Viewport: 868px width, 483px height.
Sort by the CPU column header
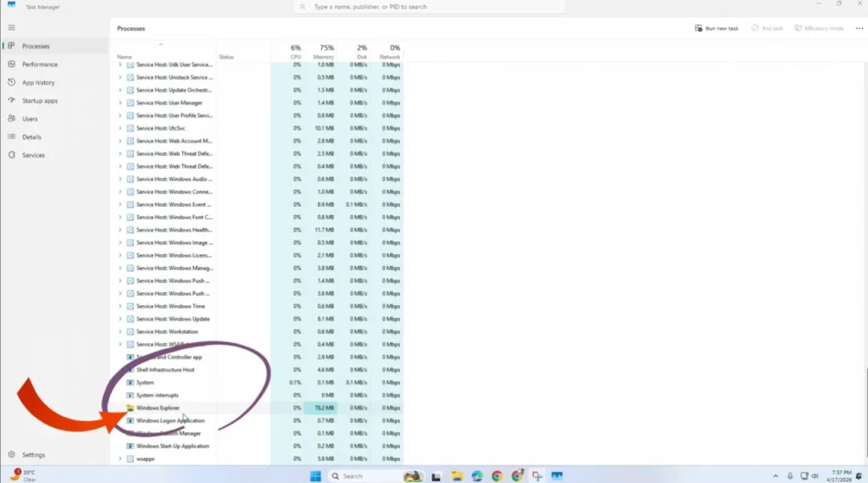(x=287, y=52)
